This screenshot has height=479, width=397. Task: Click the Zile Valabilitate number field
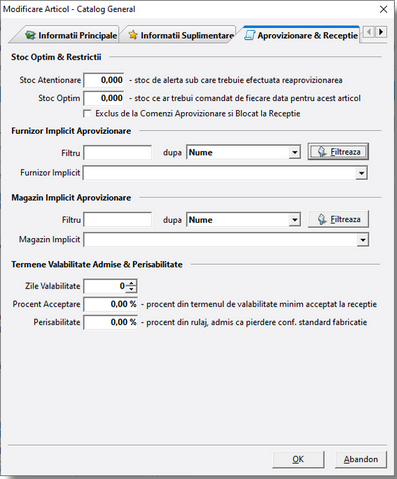click(104, 286)
